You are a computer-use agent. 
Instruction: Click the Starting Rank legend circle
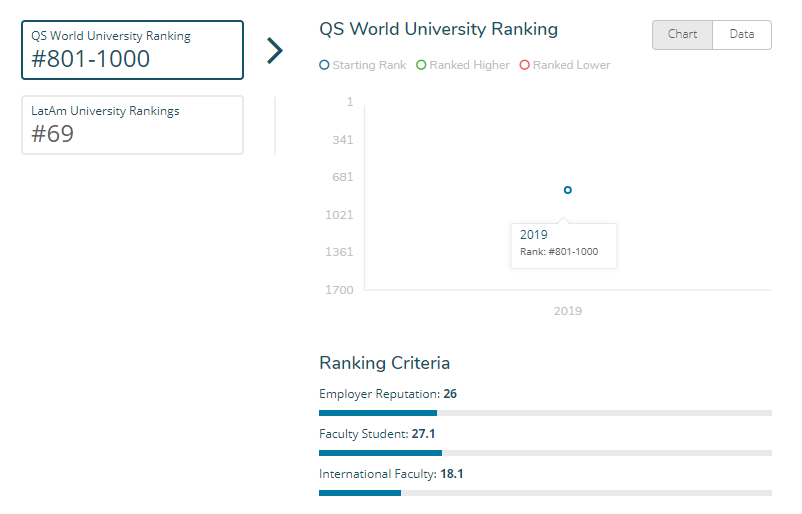coord(324,65)
